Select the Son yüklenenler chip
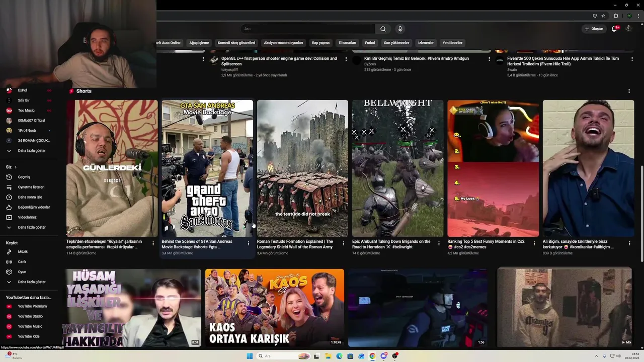The height and width of the screenshot is (362, 644). [x=396, y=43]
